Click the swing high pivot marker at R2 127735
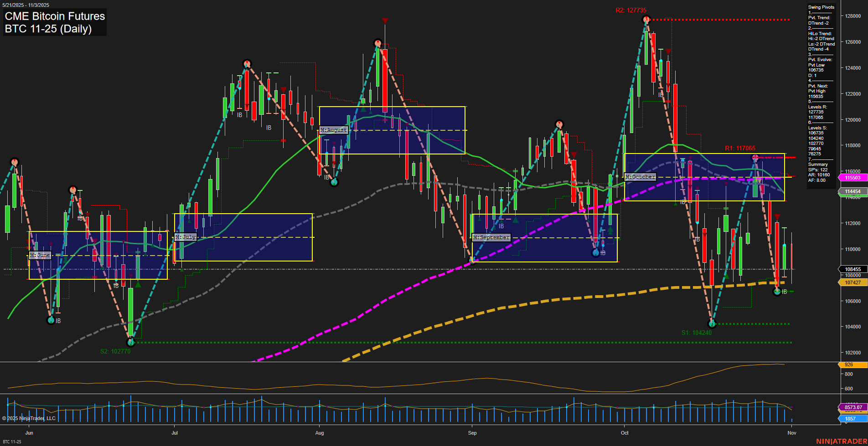868x446 pixels. coord(646,20)
